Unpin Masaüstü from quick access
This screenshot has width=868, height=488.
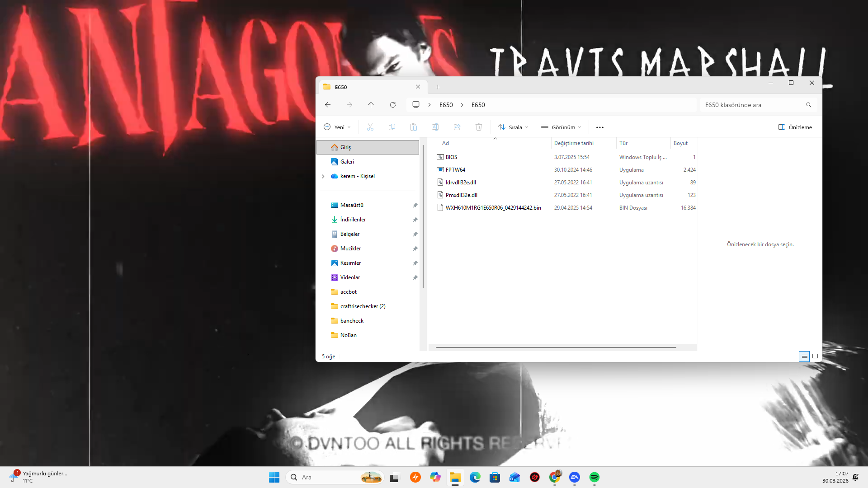(x=415, y=205)
